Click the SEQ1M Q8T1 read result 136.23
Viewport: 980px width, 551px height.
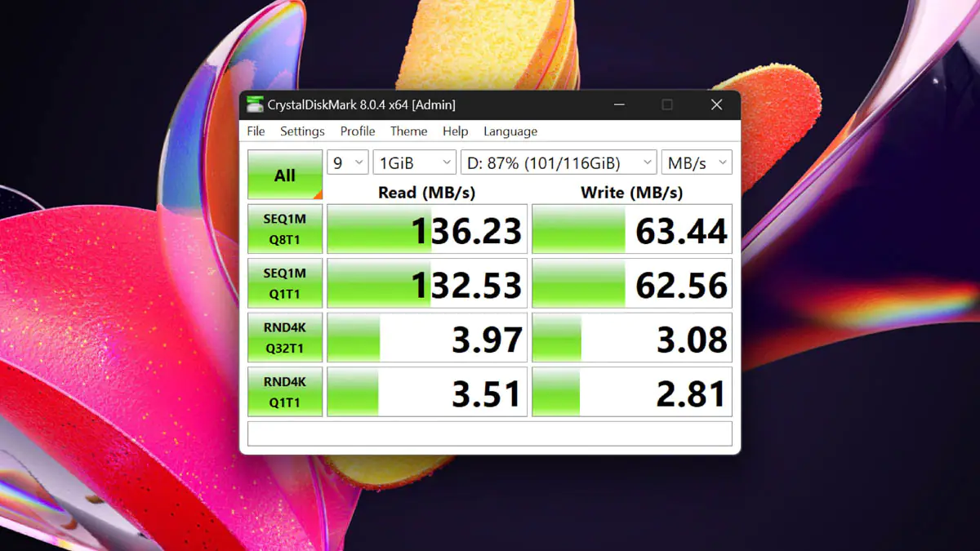(427, 229)
